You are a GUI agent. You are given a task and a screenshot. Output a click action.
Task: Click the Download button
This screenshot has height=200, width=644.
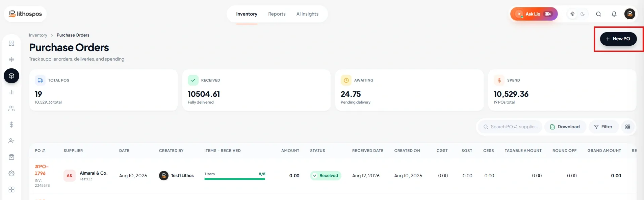click(x=565, y=127)
